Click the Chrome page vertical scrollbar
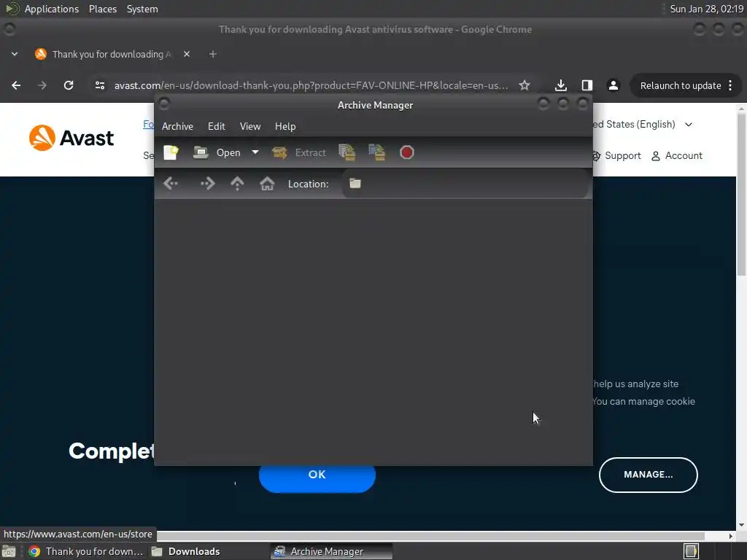The image size is (747, 560). tap(741, 195)
